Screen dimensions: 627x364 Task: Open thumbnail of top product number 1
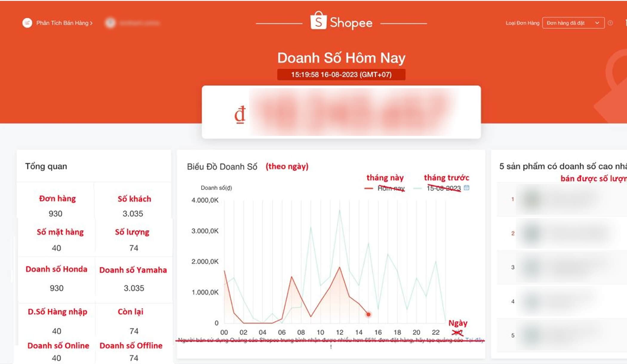(532, 199)
